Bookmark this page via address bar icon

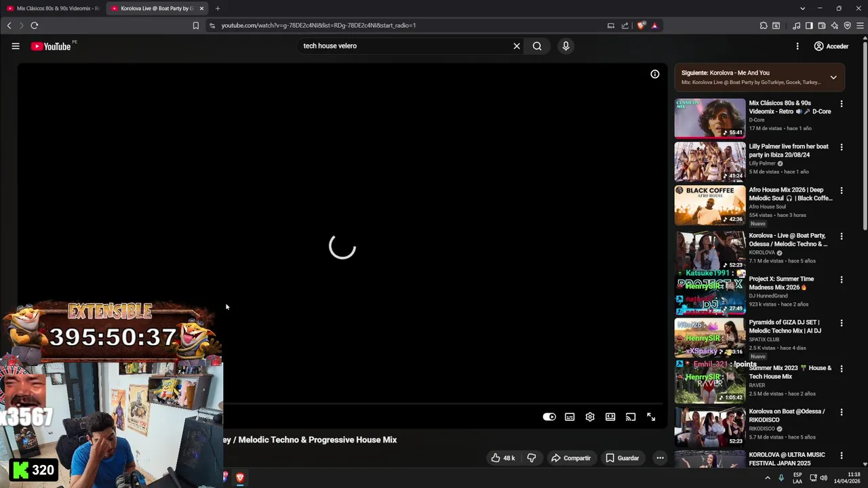pyautogui.click(x=195, y=26)
